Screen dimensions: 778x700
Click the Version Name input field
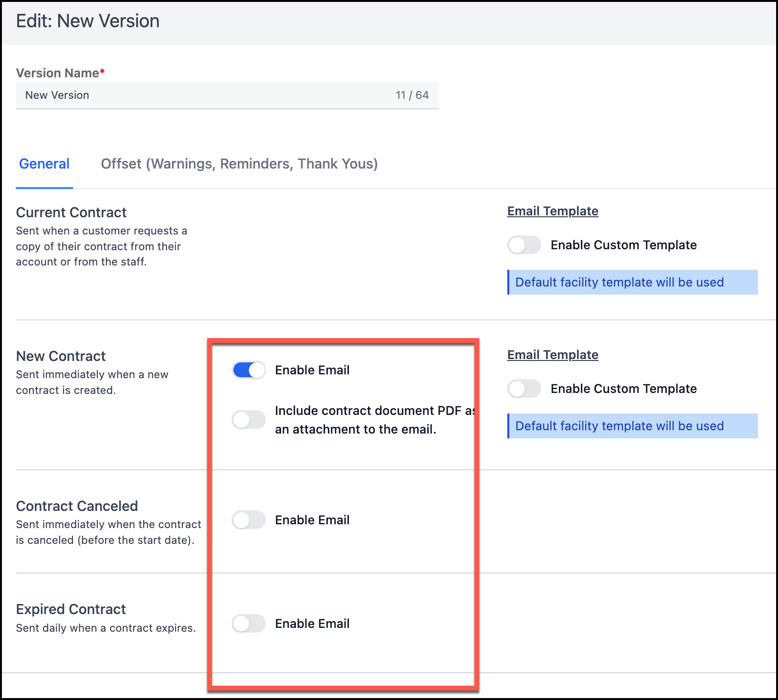pyautogui.click(x=205, y=95)
